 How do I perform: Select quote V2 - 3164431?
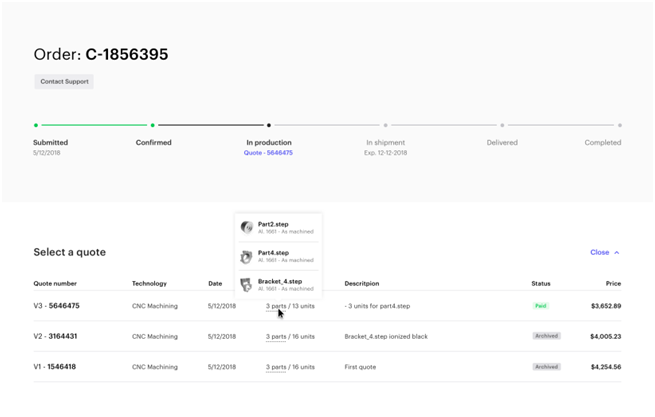(57, 337)
